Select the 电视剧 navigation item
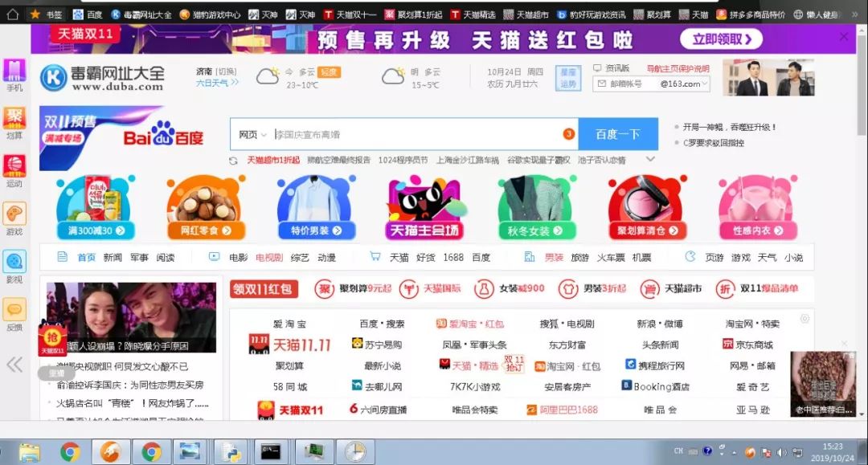 (x=269, y=258)
